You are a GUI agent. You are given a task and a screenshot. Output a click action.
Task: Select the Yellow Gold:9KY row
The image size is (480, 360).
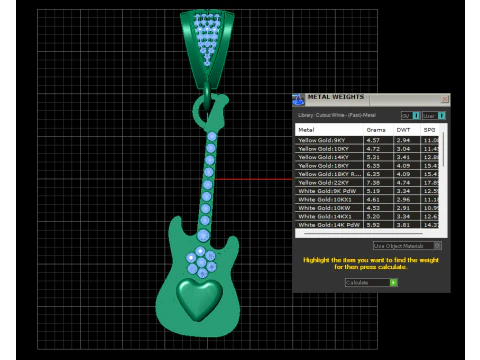(367, 140)
